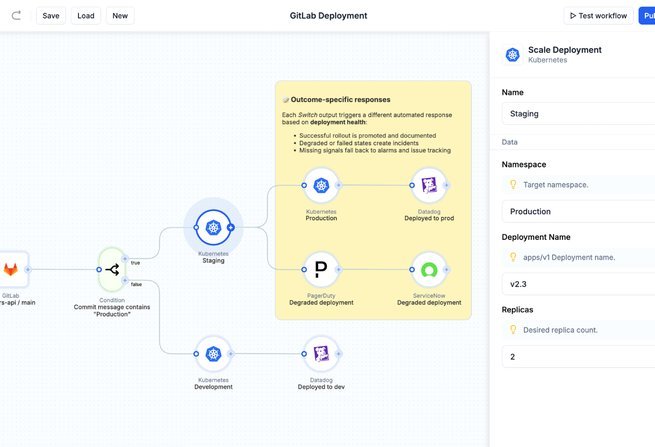Select the GitLab trigger node

[11, 269]
